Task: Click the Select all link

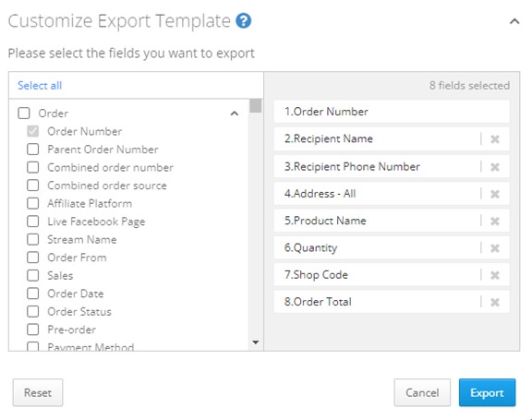Action: coord(40,86)
